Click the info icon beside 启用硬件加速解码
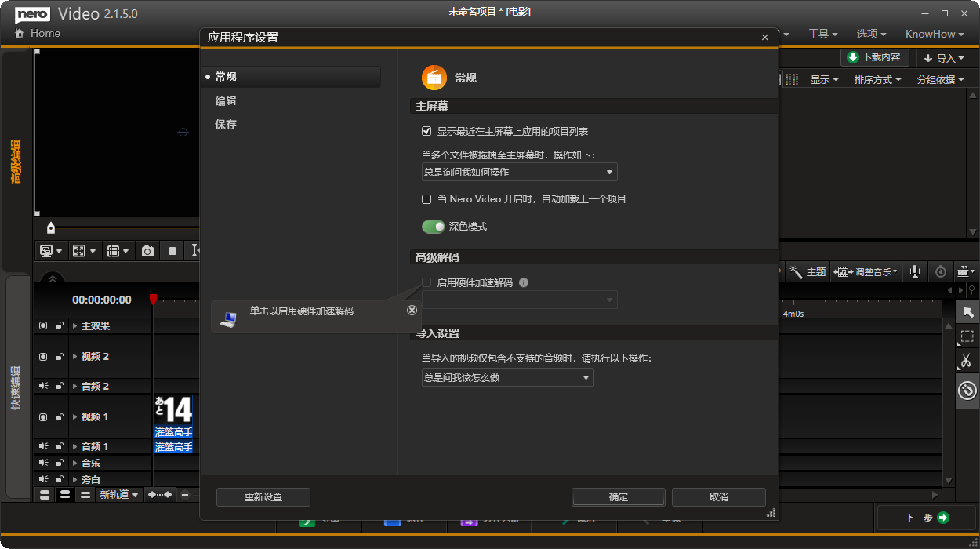Screen dimensions: 980x549 click(524, 282)
